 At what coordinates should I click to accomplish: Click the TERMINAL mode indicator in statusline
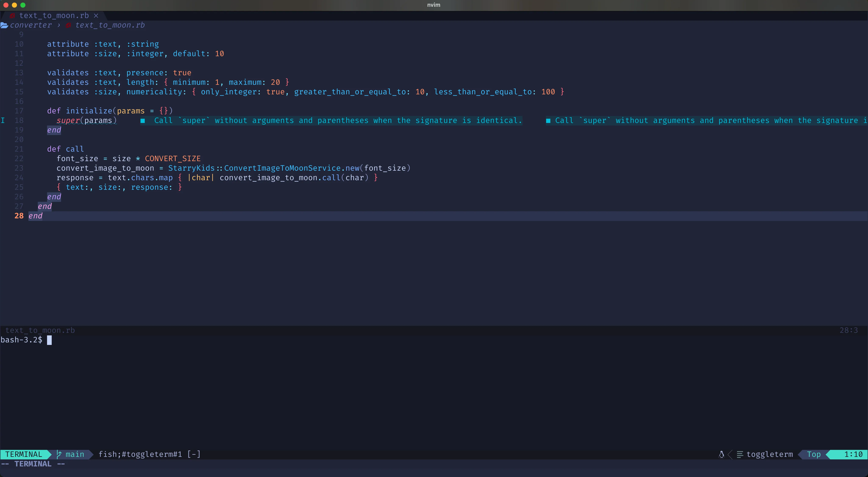(24, 454)
